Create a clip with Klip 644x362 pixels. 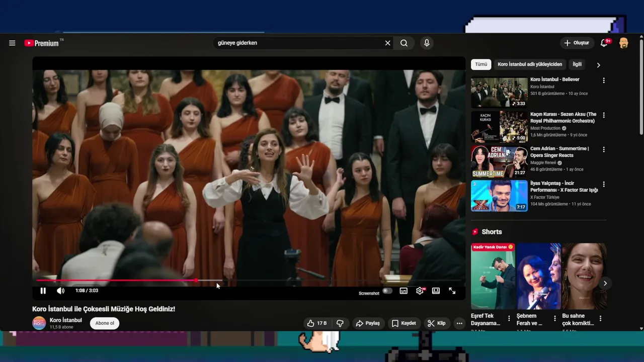point(436,323)
